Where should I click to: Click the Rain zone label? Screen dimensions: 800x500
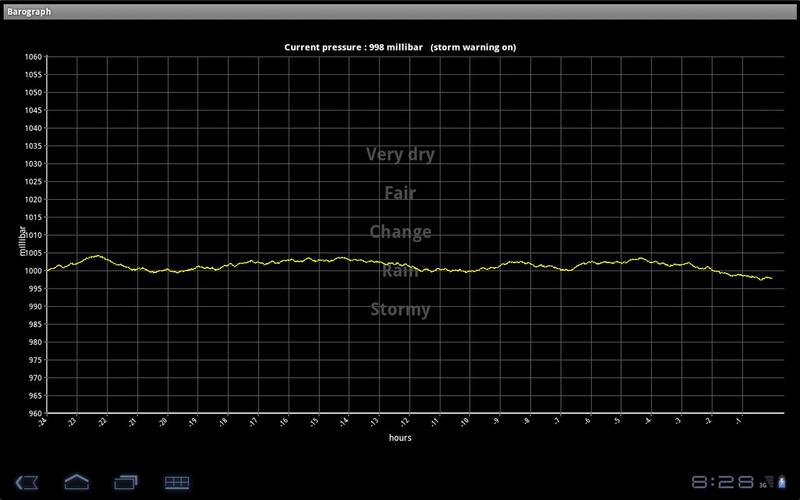[x=400, y=271]
